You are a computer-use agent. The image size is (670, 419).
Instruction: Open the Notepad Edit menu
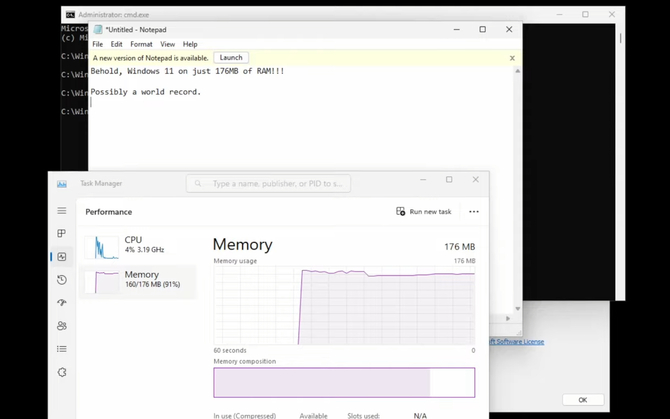tap(116, 44)
